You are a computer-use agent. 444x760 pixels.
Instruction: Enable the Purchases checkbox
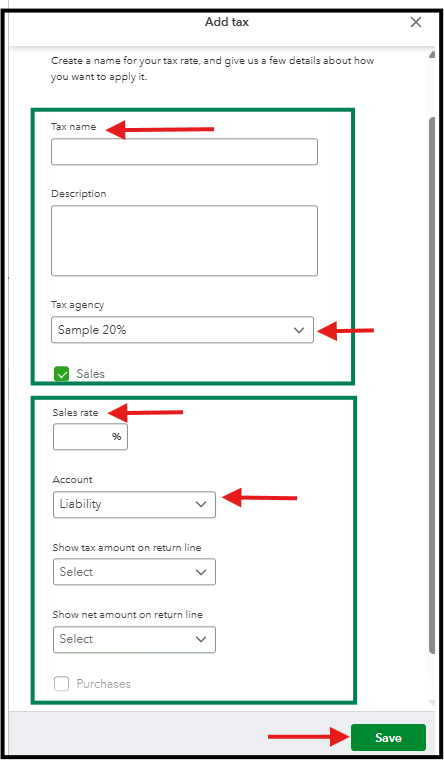point(62,684)
